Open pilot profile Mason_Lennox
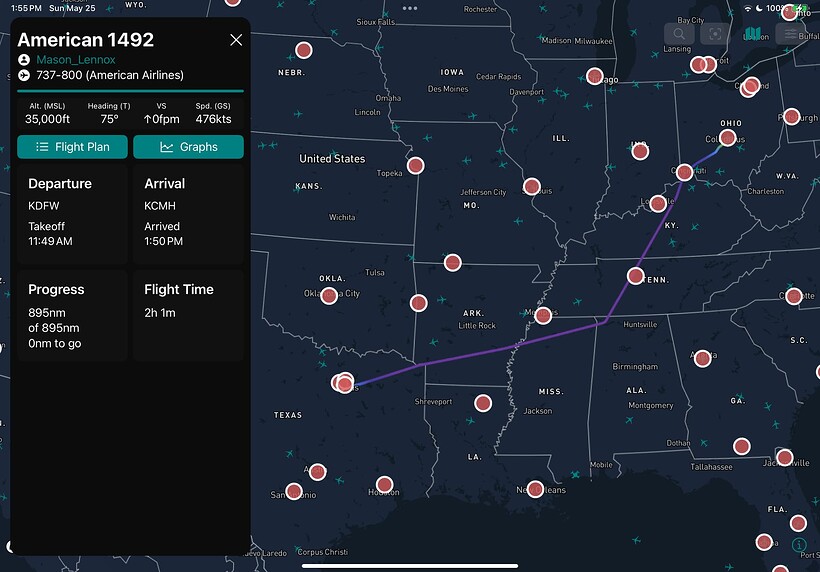 pos(76,60)
